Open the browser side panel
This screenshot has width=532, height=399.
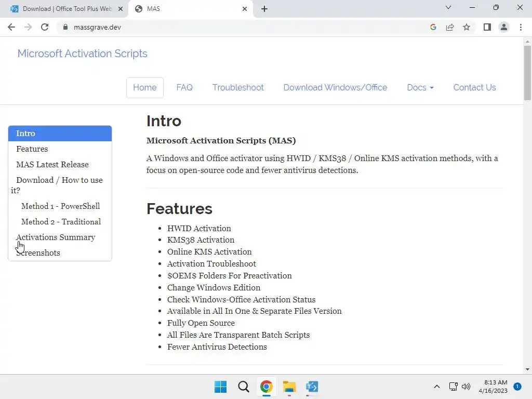pyautogui.click(x=487, y=27)
